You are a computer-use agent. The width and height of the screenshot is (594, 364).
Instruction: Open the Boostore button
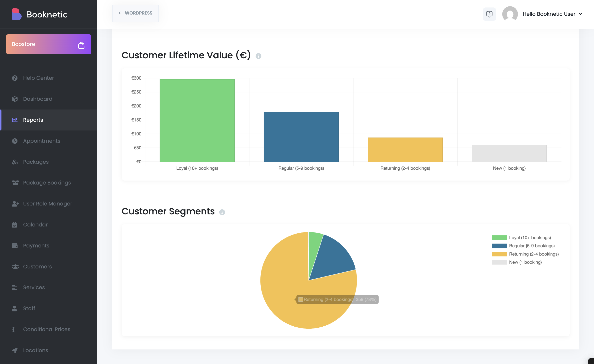pos(48,44)
